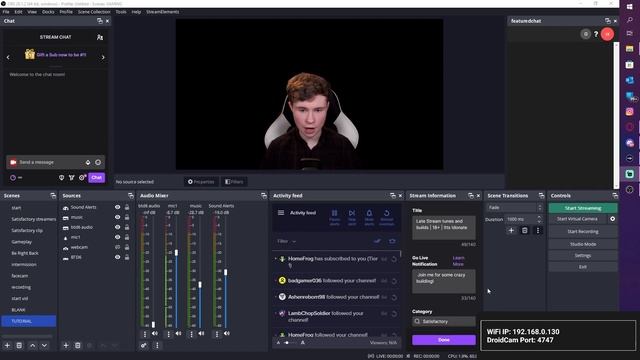Reload overlays in the Activity feed

point(387,217)
